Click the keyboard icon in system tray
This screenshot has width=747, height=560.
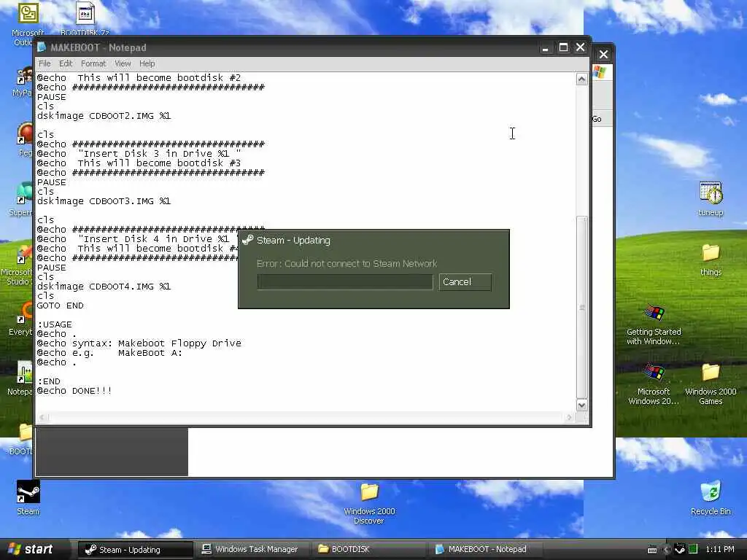(x=652, y=550)
